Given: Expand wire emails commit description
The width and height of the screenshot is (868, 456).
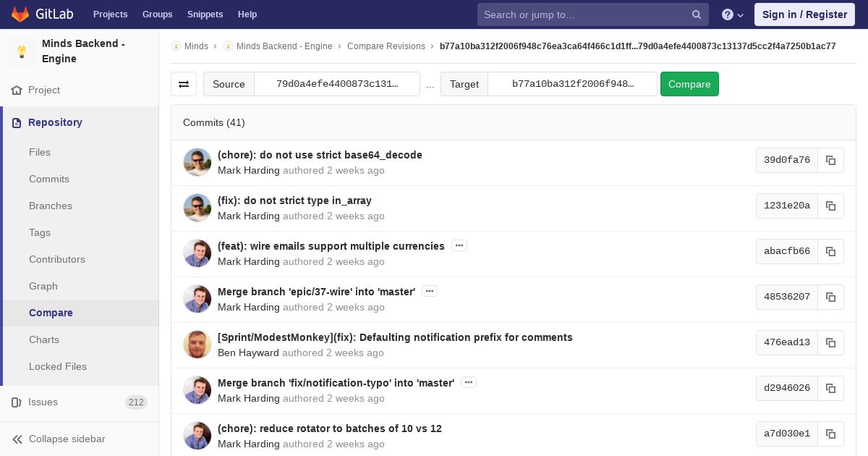Looking at the screenshot, I should pos(459,246).
